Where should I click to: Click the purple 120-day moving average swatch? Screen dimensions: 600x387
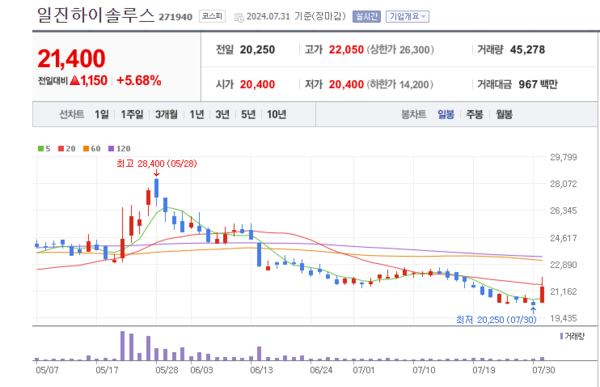(111, 149)
